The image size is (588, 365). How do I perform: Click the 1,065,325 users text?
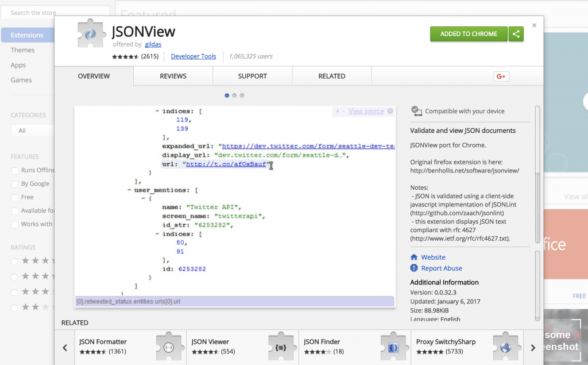pos(250,56)
